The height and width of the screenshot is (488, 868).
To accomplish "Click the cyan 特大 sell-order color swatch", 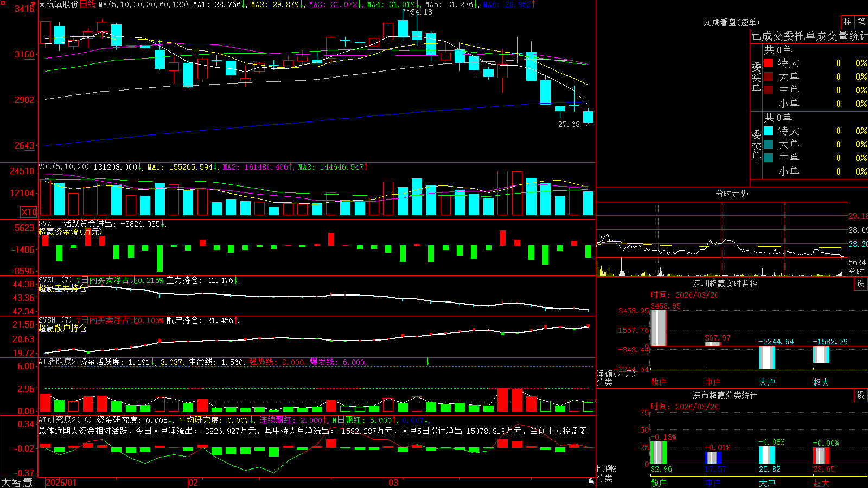I will click(768, 131).
